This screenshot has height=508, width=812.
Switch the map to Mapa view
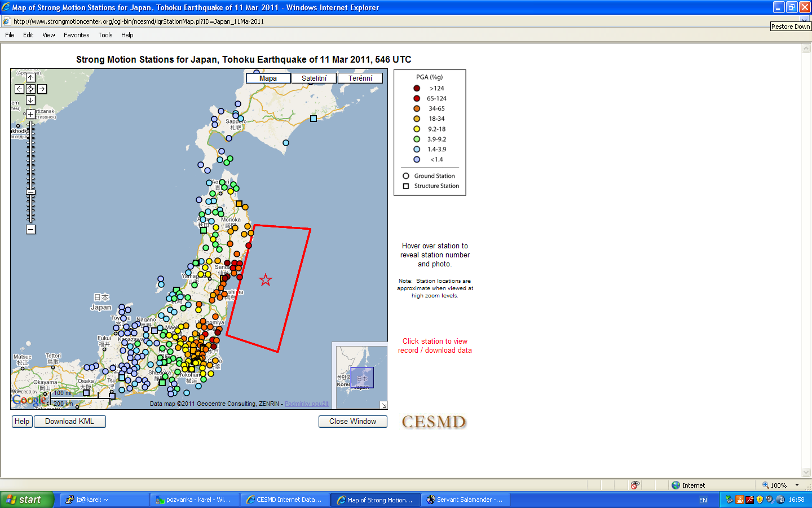(x=268, y=78)
